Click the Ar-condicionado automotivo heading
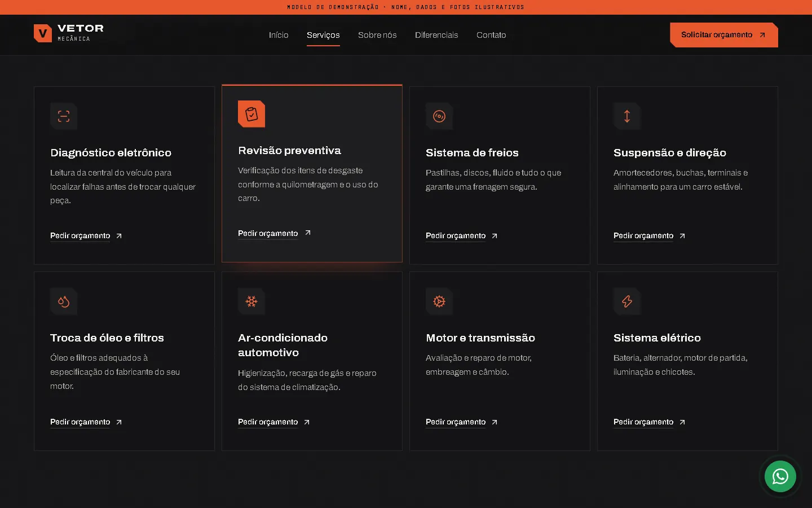Screen dimensions: 812x508 point(283,345)
